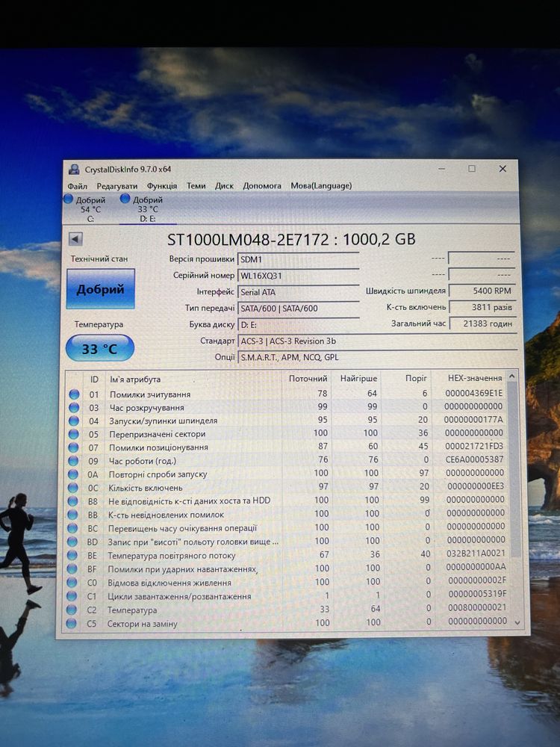Screen dimensions: 560x747
Task: Click the previous disk arrow button
Action: tap(75, 239)
